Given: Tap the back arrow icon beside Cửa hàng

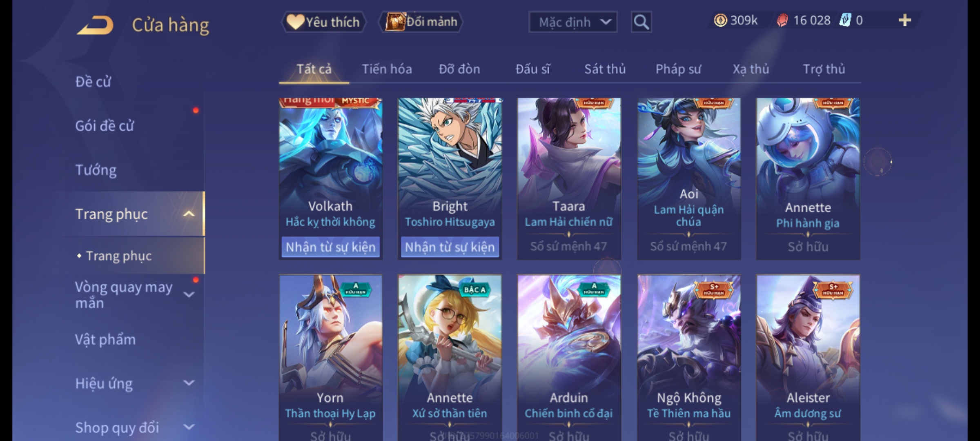Looking at the screenshot, I should pyautogui.click(x=95, y=25).
